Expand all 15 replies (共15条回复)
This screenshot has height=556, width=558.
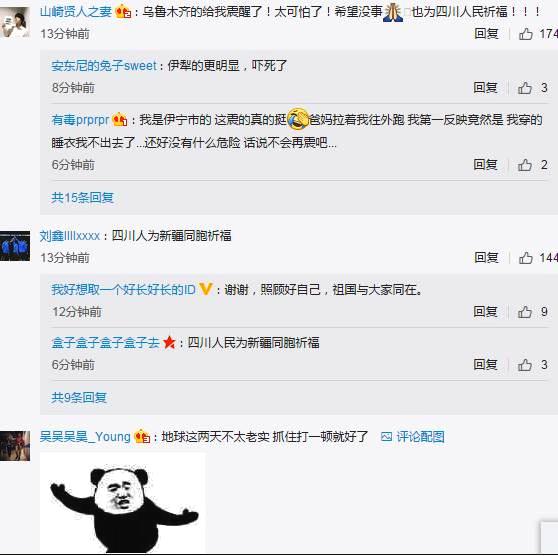82,198
